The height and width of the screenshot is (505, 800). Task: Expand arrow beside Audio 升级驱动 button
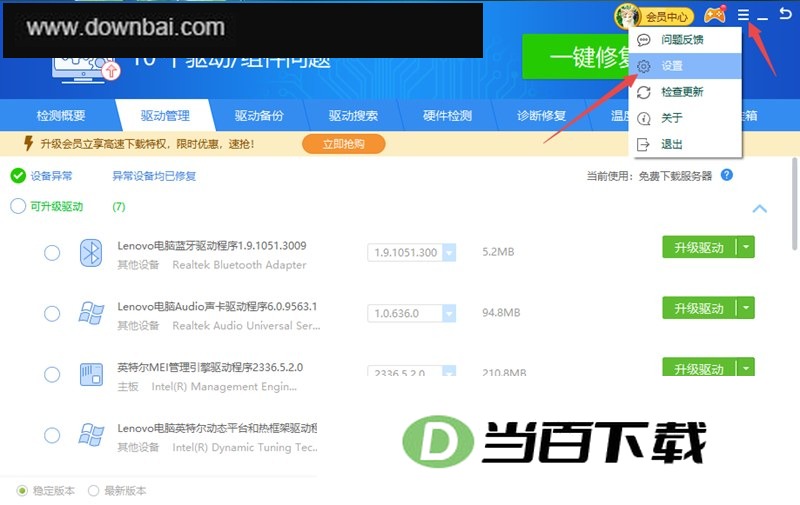(x=746, y=308)
